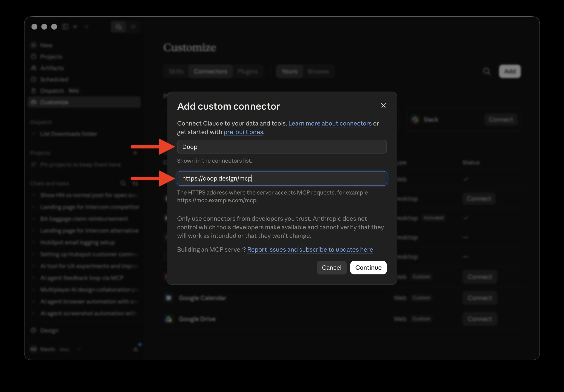Toggle the sidebar panel icon in title bar
Viewport: 564px width, 392px height.
pos(65,26)
